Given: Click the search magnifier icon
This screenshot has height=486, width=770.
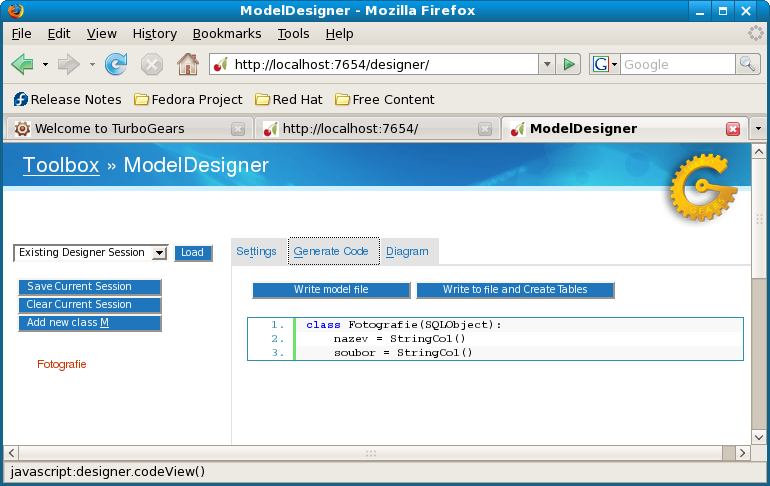Looking at the screenshot, I should click(x=747, y=64).
